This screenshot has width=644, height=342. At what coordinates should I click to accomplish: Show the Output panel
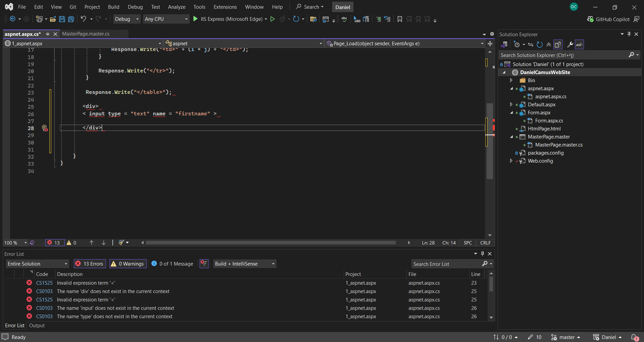[x=37, y=325]
